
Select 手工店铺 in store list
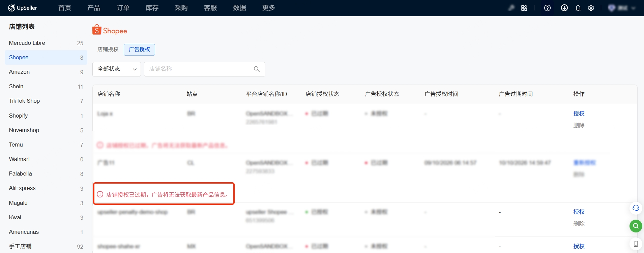46,246
